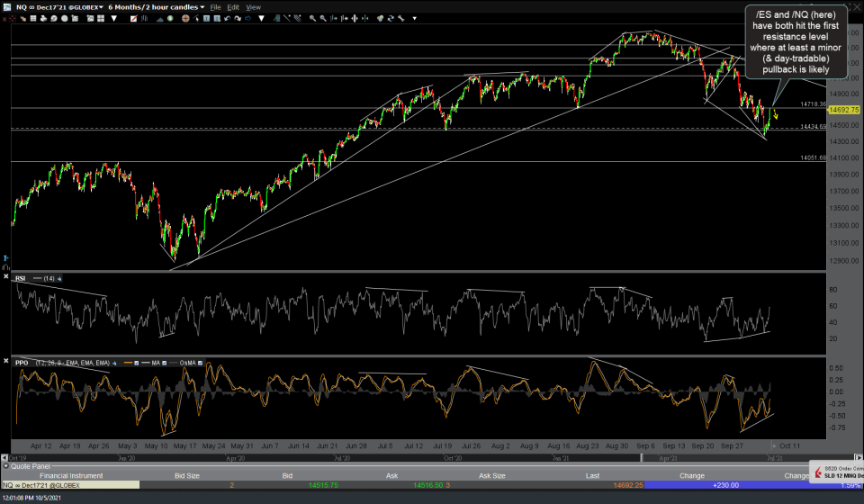The height and width of the screenshot is (504, 864).
Task: Click the annotation callout text box
Action: 796,42
